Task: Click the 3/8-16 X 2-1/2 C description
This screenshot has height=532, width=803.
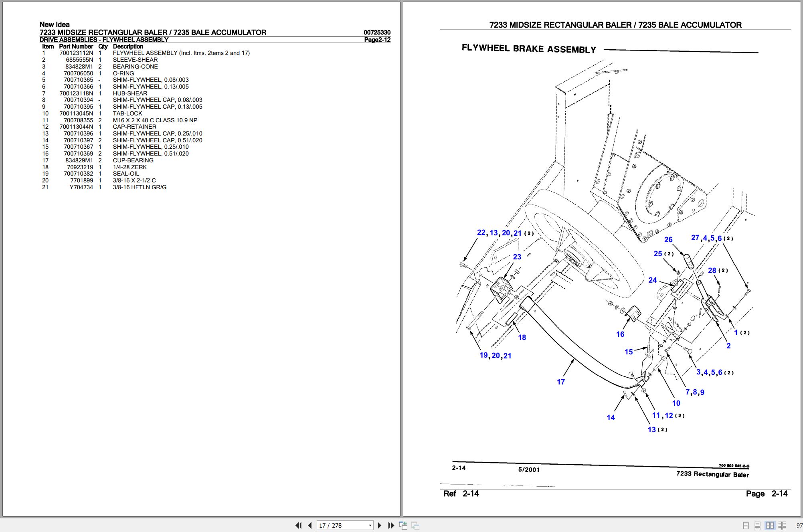Action: [134, 180]
